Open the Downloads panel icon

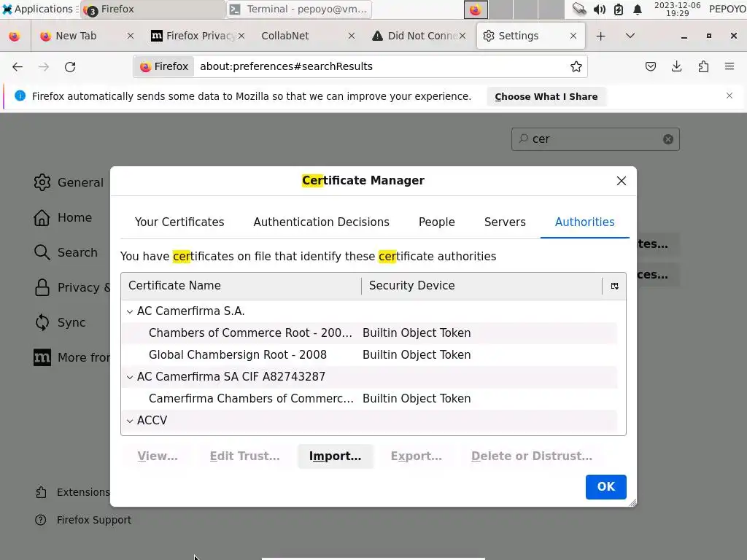tap(676, 66)
